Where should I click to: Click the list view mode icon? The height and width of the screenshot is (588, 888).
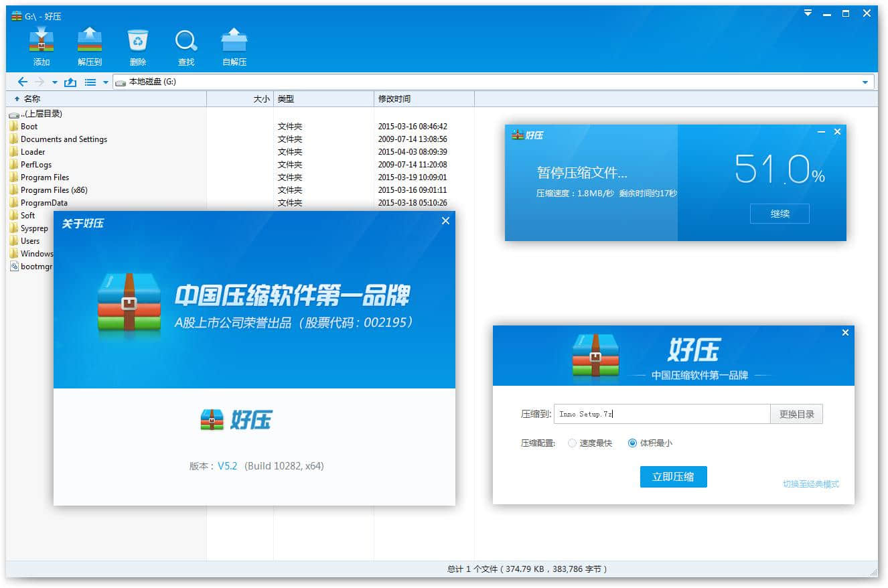[x=90, y=82]
